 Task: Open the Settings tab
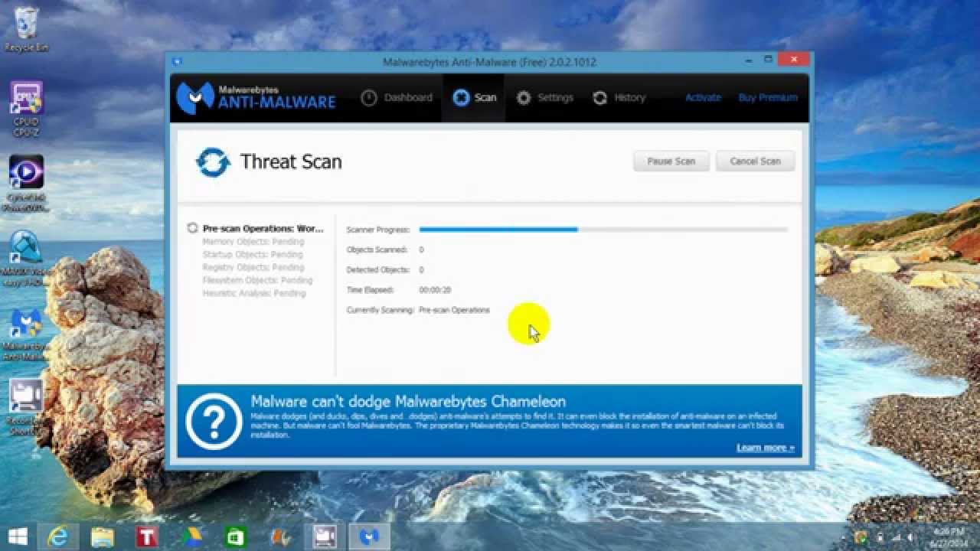[544, 98]
